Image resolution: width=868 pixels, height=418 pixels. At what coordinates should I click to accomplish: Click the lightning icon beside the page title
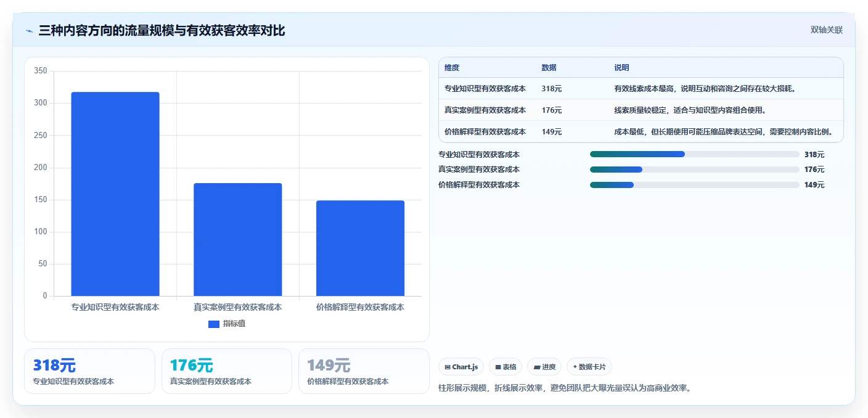[x=29, y=31]
